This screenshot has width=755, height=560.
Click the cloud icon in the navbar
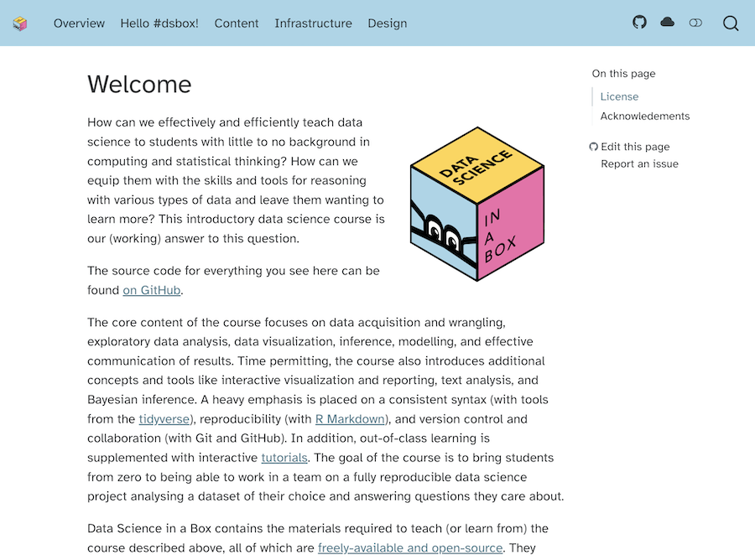point(667,23)
